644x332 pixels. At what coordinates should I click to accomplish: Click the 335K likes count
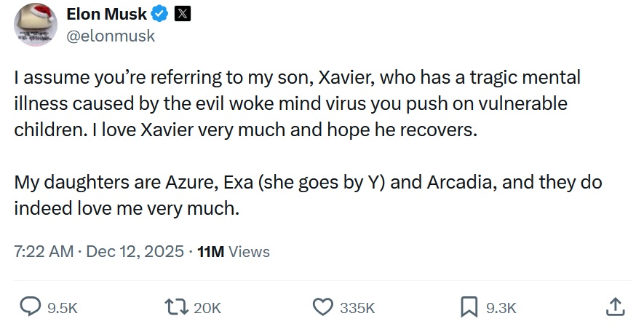pos(357,309)
